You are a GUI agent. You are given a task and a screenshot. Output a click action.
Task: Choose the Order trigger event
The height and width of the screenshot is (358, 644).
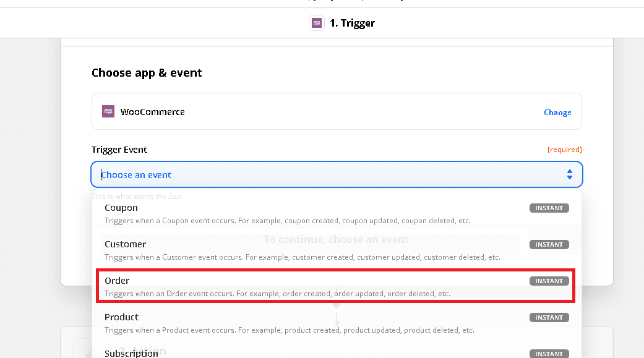[117, 281]
